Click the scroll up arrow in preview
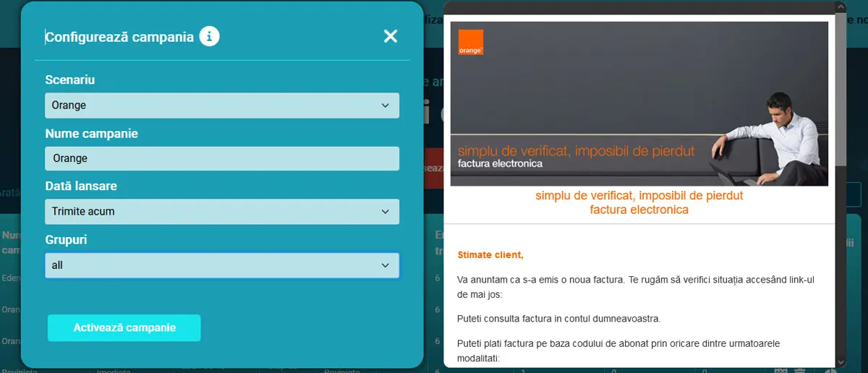The width and height of the screenshot is (868, 373). point(841,7)
